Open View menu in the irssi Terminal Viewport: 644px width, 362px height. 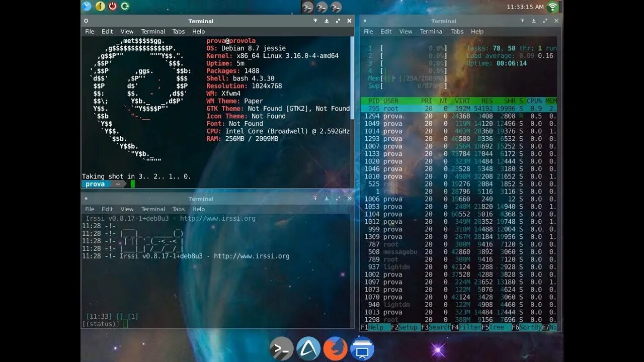click(x=127, y=209)
